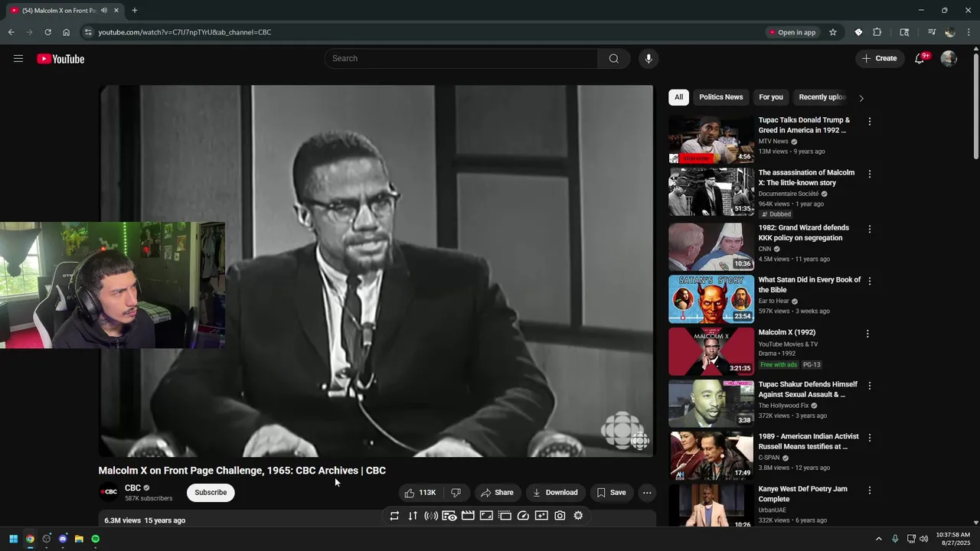The height and width of the screenshot is (551, 980).
Task: Mute the tab via speaker icon
Action: (104, 11)
